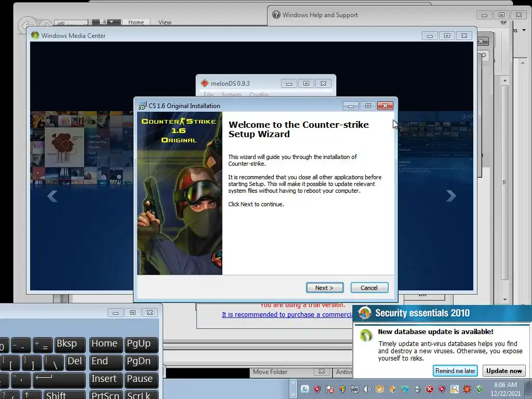Tap the End key on on-screen keyboard
This screenshot has width=532, height=399.
coord(106,362)
